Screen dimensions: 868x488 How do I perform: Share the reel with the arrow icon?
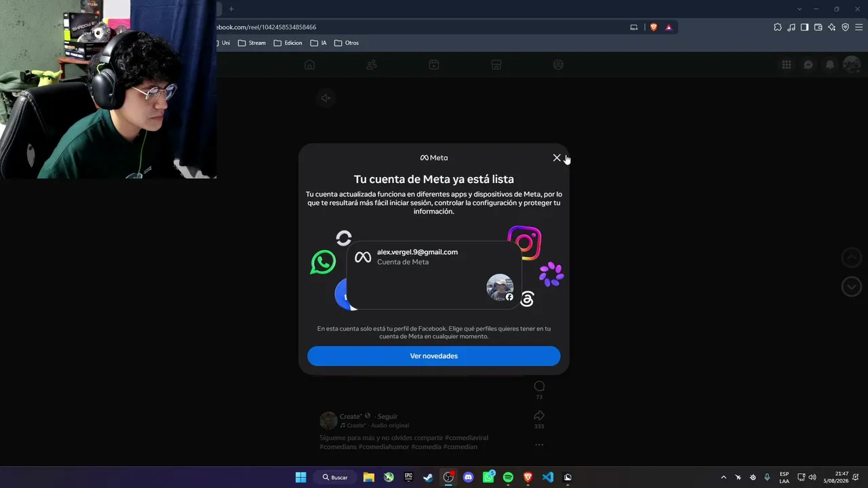tap(539, 415)
